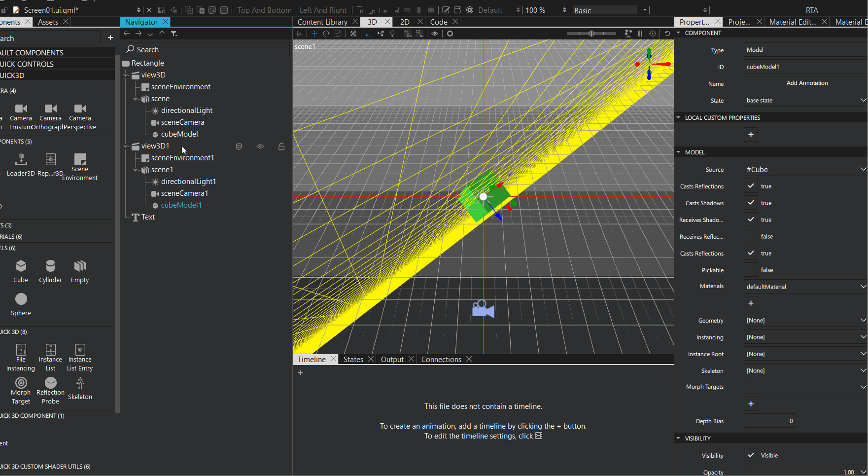
Task: Click the Reflection Probe component icon
Action: (50, 383)
